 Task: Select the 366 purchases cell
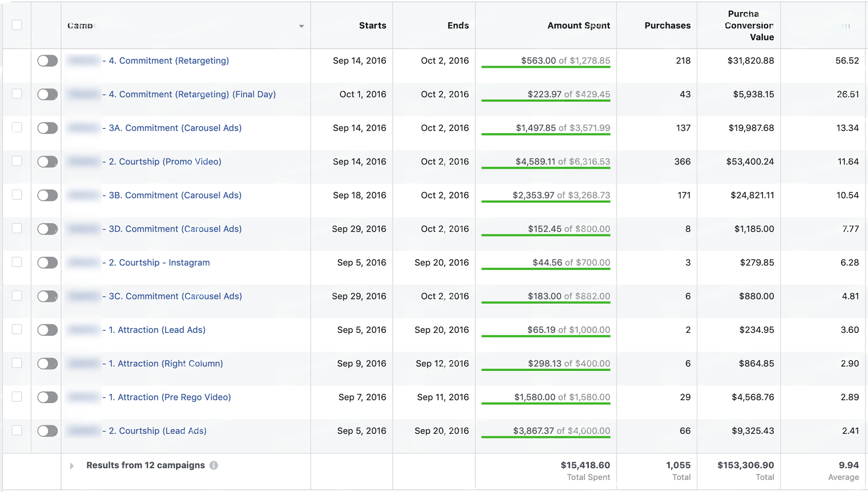coord(682,162)
